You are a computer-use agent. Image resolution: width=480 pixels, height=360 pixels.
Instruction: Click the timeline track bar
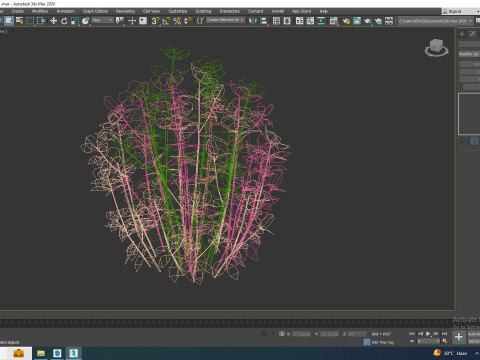(227, 322)
